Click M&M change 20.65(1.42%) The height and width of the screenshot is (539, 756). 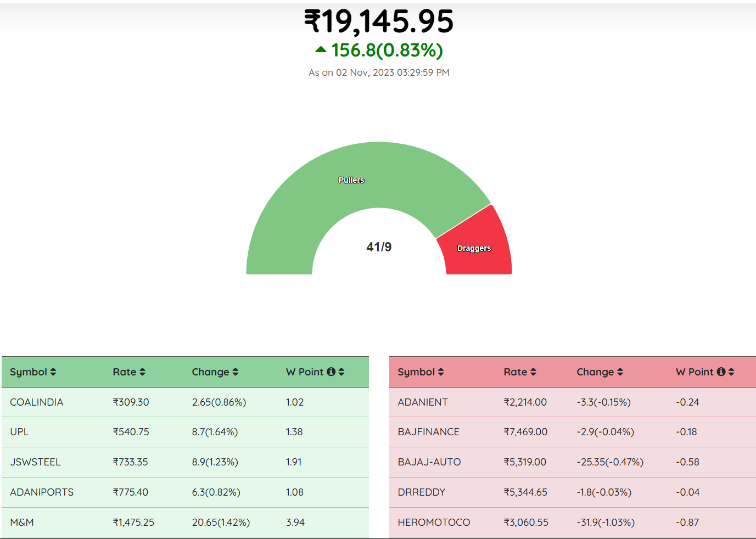coord(221,523)
